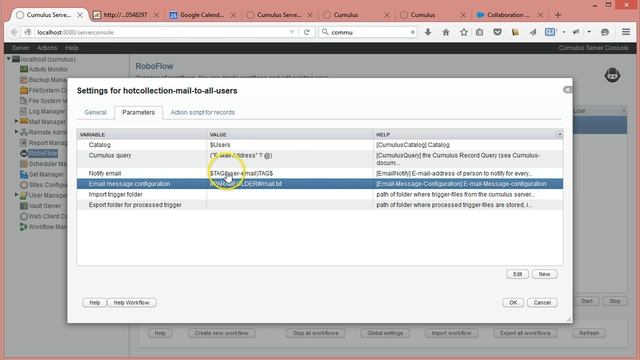Show the bookmarks list icon
This screenshot has width=640, height=360.
[x=480, y=32]
